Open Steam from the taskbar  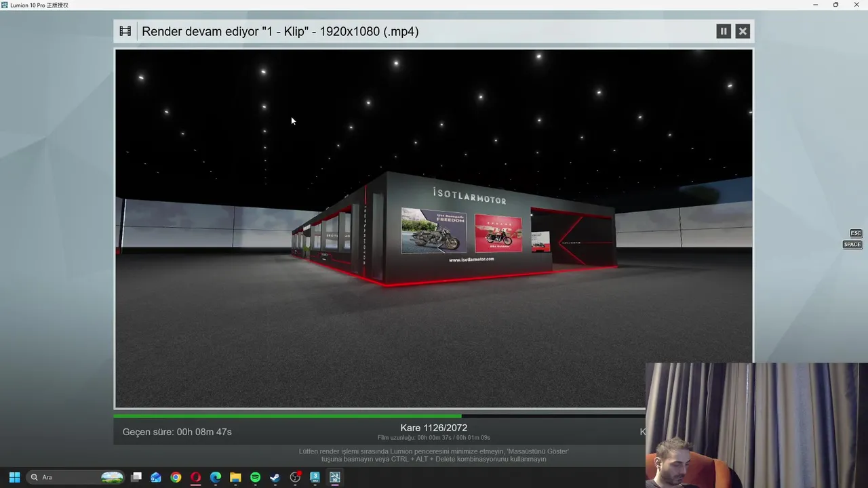coord(275,477)
